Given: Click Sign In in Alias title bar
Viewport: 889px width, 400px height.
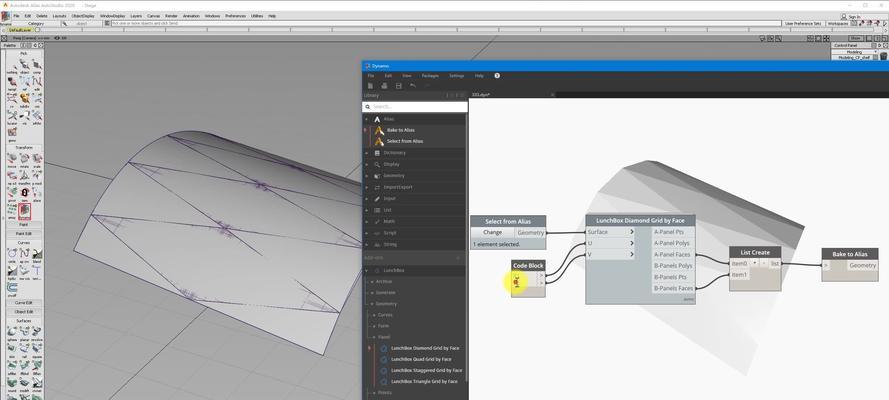Looking at the screenshot, I should click(850, 16).
